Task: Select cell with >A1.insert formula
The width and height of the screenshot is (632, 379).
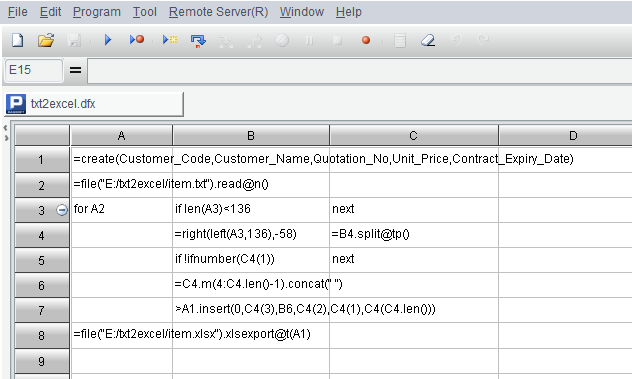Action: click(251, 310)
